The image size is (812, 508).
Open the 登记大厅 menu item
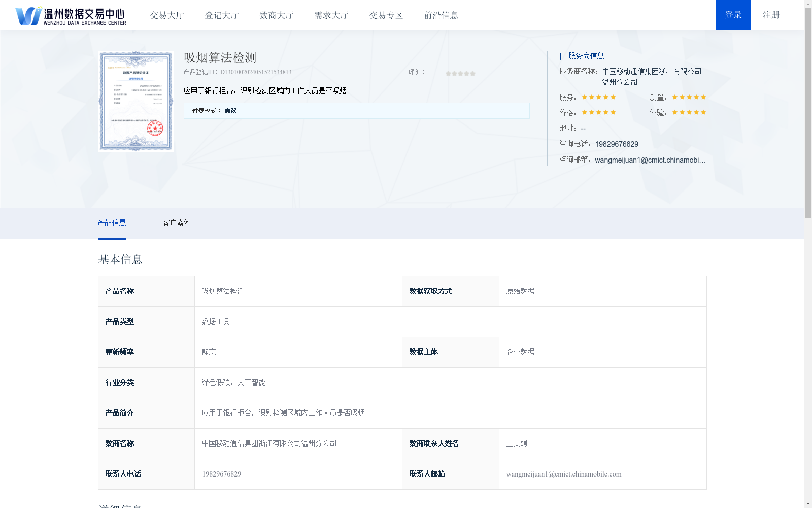click(222, 15)
